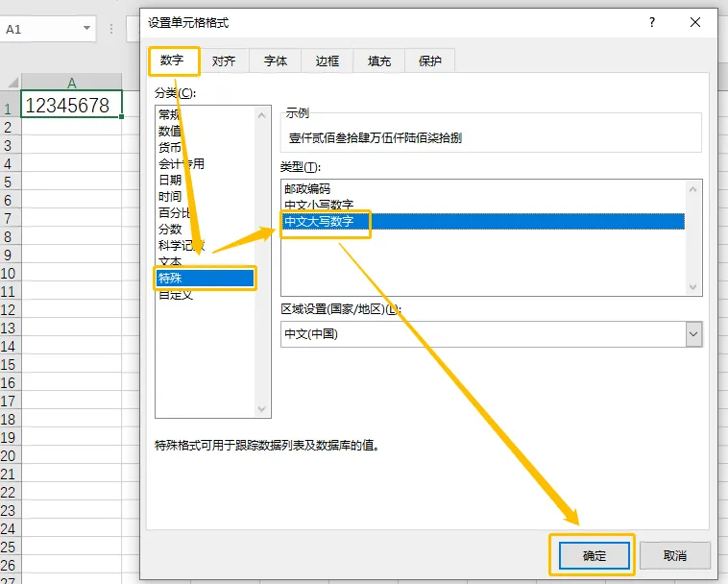Open the 边框 tab
The image size is (728, 584).
[x=328, y=61]
